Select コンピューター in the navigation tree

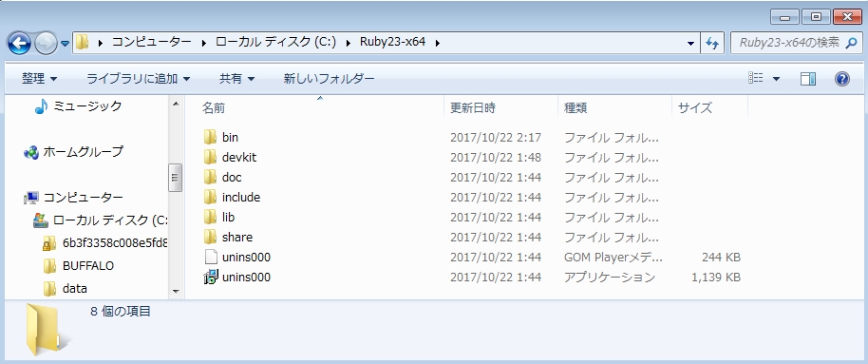[x=83, y=198]
